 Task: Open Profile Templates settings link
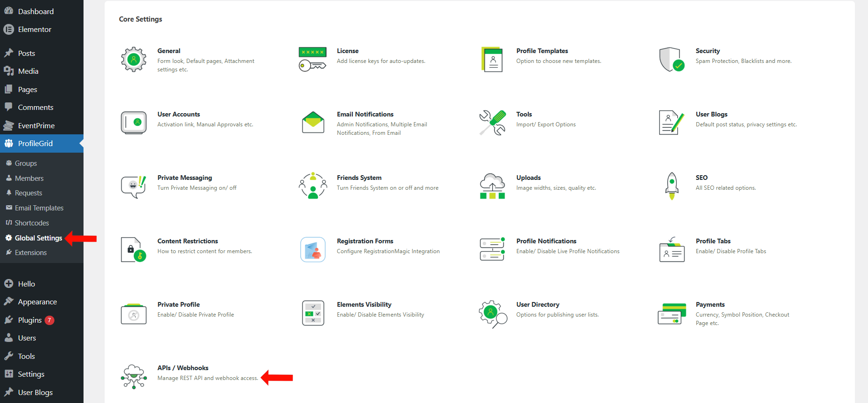[x=542, y=51]
